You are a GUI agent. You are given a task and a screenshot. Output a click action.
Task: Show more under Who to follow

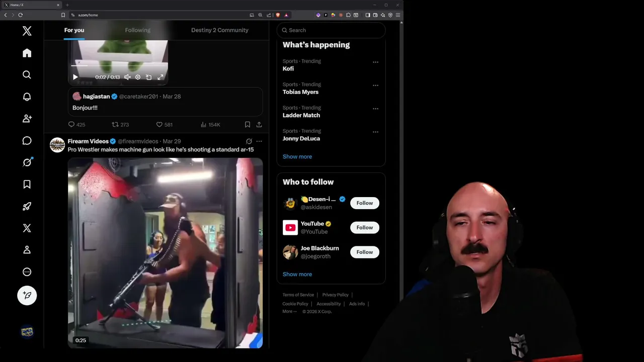pos(297,274)
